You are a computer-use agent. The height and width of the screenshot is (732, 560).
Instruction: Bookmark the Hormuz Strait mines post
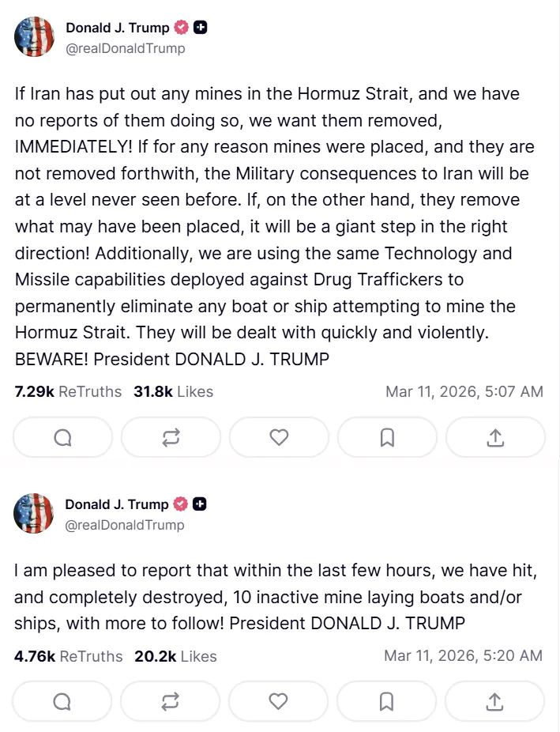click(x=387, y=437)
